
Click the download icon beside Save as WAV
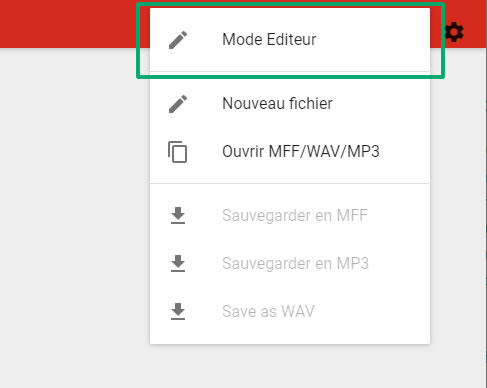point(178,311)
